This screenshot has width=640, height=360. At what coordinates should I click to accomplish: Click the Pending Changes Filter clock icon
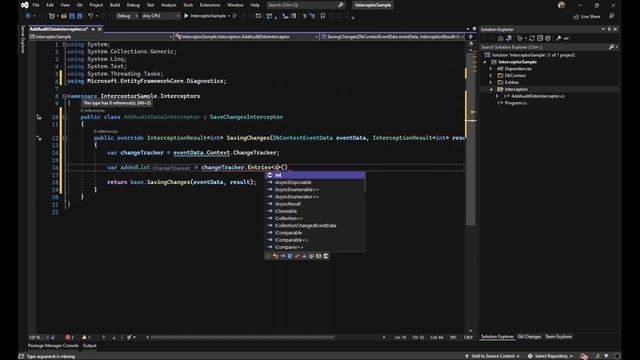coord(519,38)
